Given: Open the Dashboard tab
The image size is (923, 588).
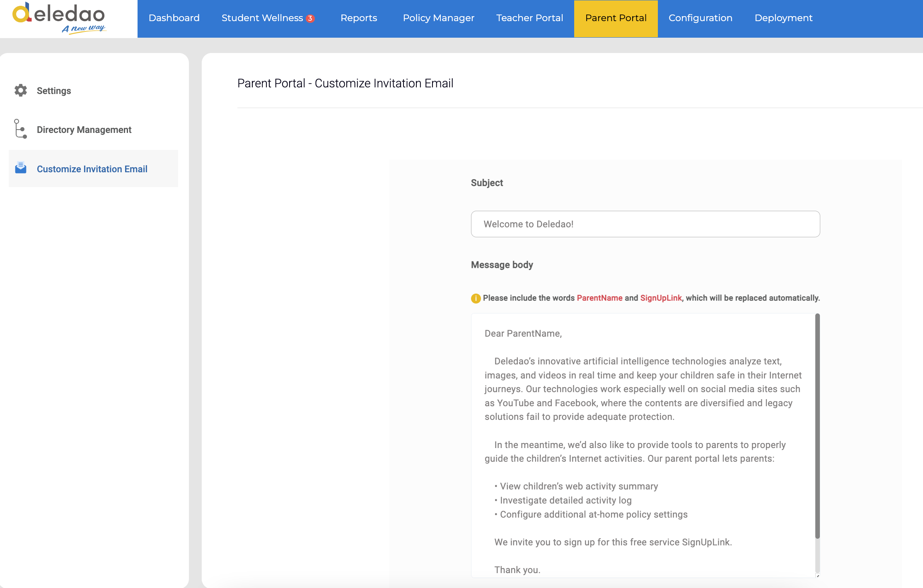Looking at the screenshot, I should point(174,18).
